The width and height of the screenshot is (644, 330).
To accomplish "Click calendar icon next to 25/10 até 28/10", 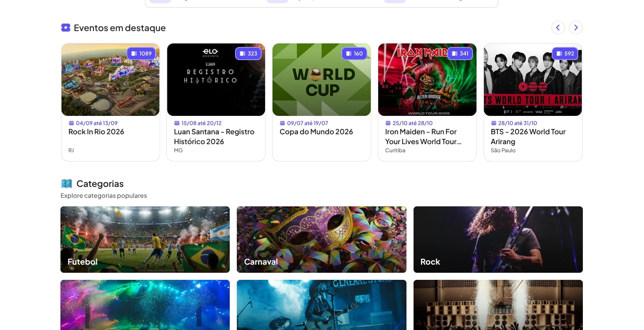I will pos(388,123).
